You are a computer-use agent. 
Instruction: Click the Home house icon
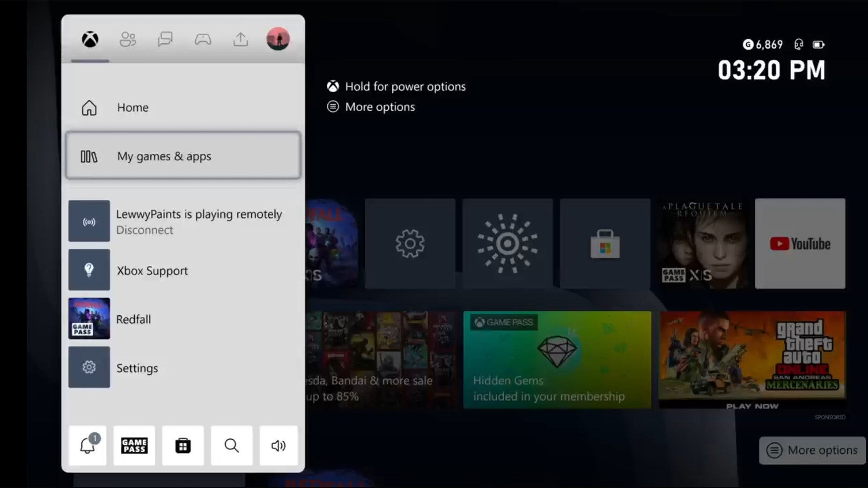[x=89, y=108]
